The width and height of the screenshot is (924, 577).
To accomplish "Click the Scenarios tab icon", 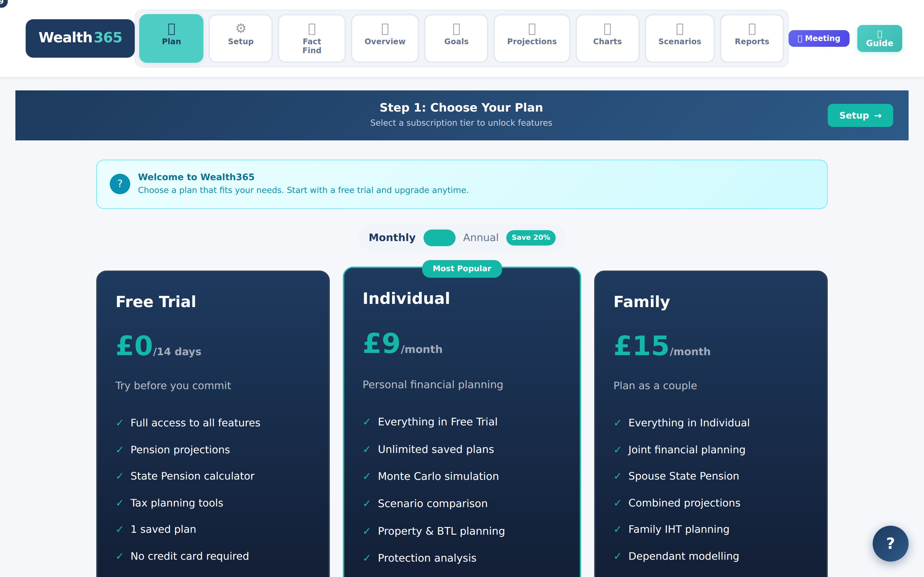I will (680, 29).
